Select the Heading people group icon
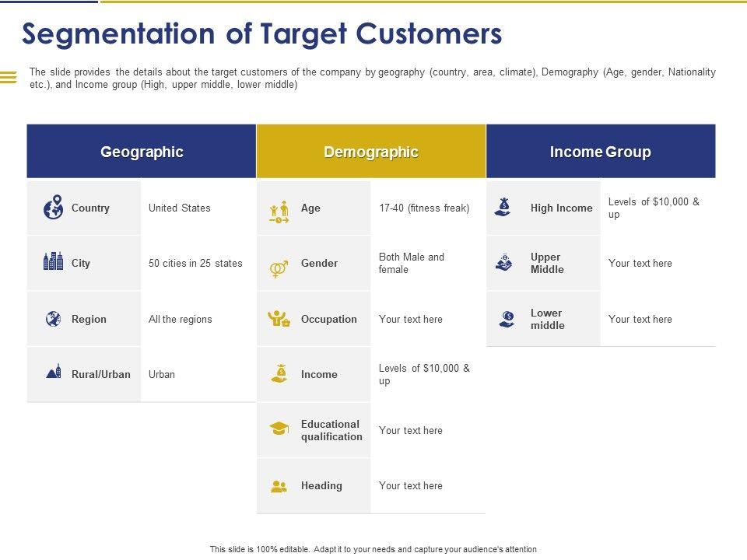747x560 pixels. tap(279, 487)
